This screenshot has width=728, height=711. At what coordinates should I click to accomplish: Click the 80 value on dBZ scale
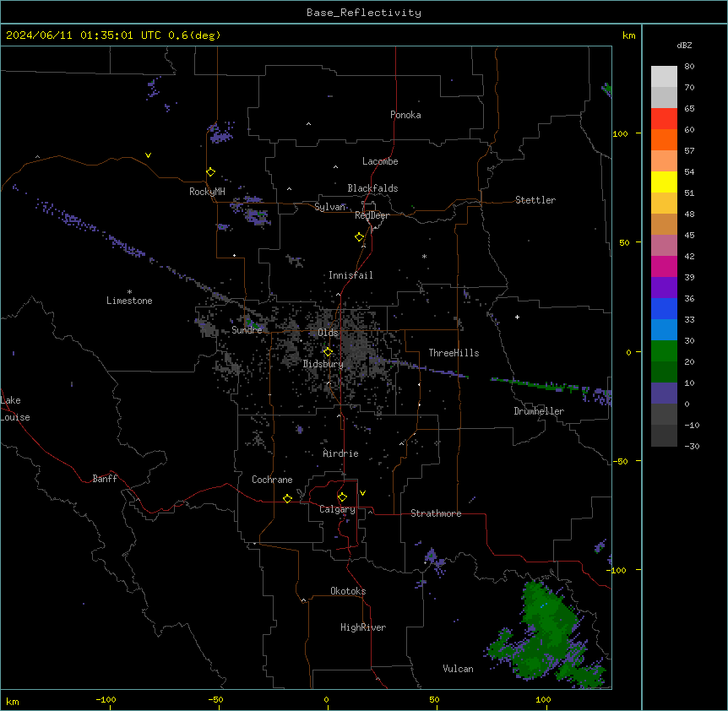[x=689, y=66]
